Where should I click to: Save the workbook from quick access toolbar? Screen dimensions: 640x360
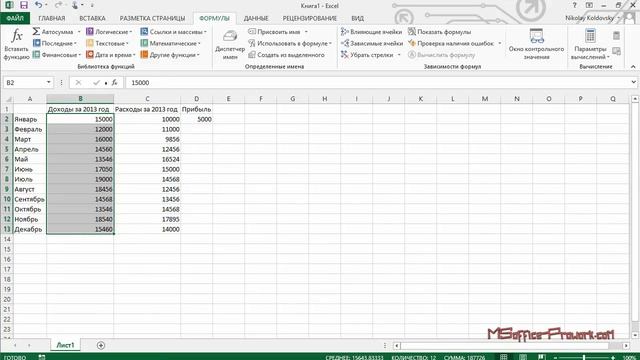(24, 5)
